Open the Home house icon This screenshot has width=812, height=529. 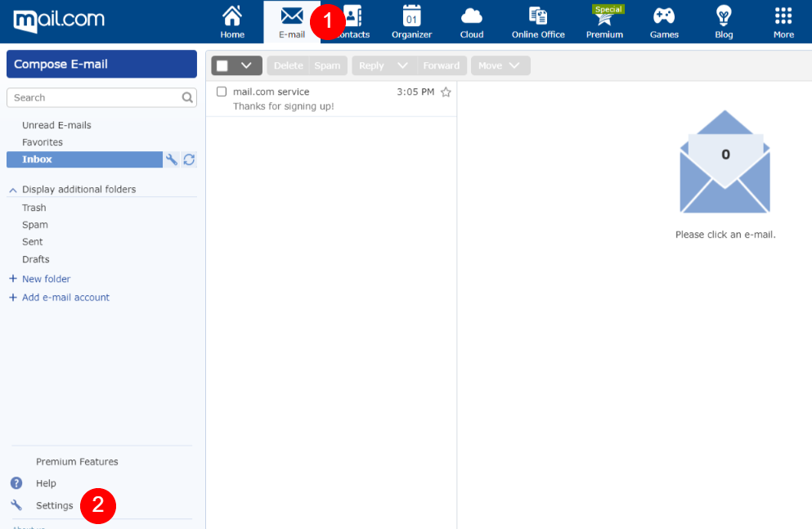pos(232,16)
